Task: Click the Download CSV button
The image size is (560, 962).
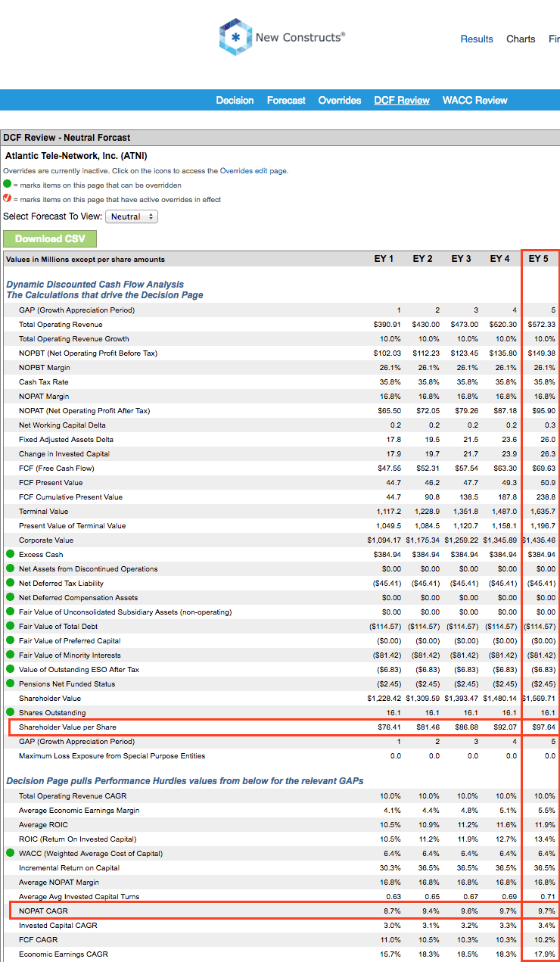Action: click(x=50, y=238)
